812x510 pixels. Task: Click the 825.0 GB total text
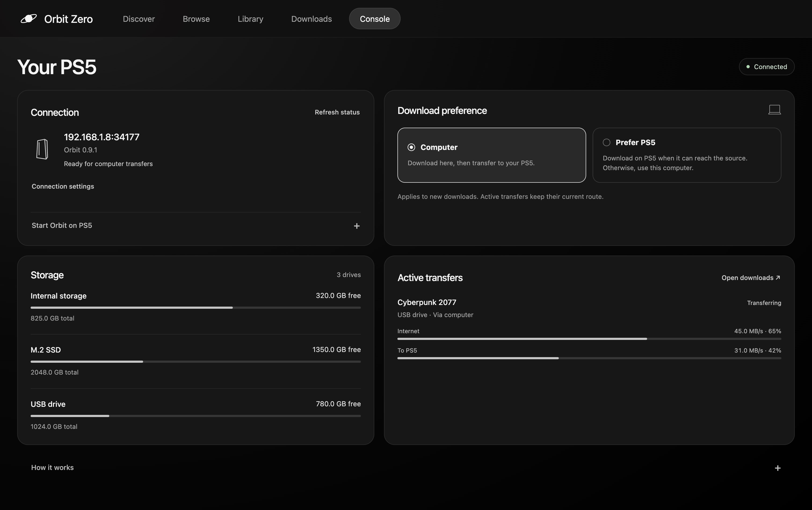pyautogui.click(x=52, y=318)
